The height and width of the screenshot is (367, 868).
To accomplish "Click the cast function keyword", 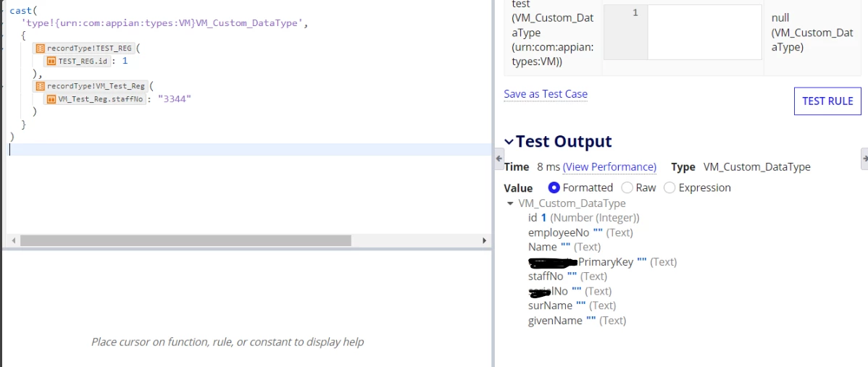I will pyautogui.click(x=21, y=11).
